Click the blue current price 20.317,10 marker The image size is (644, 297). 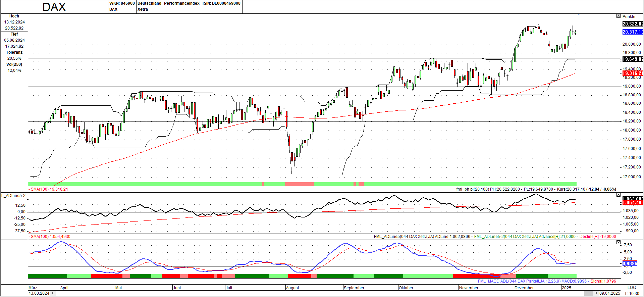point(633,32)
